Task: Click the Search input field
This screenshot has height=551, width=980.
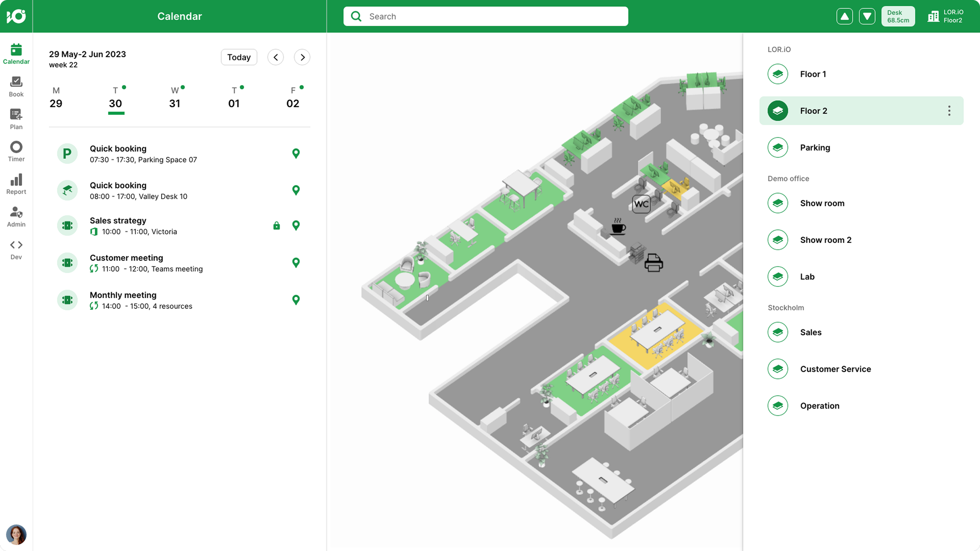Action: (x=486, y=16)
